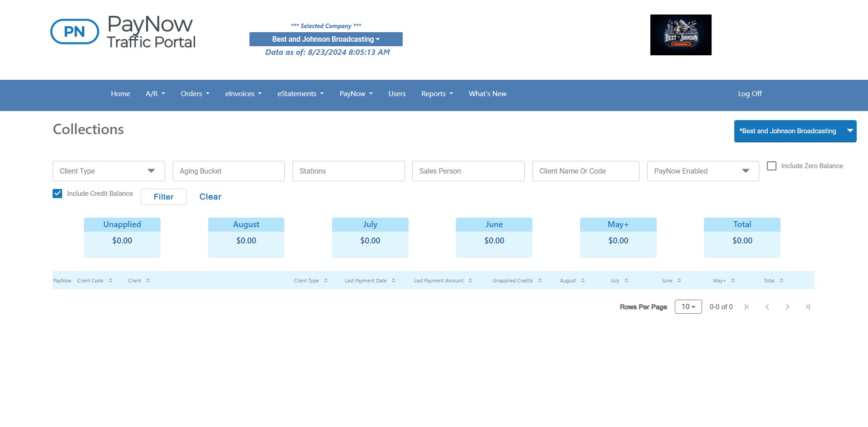The image size is (868, 427).
Task: Click the Clear filters link
Action: 210,197
